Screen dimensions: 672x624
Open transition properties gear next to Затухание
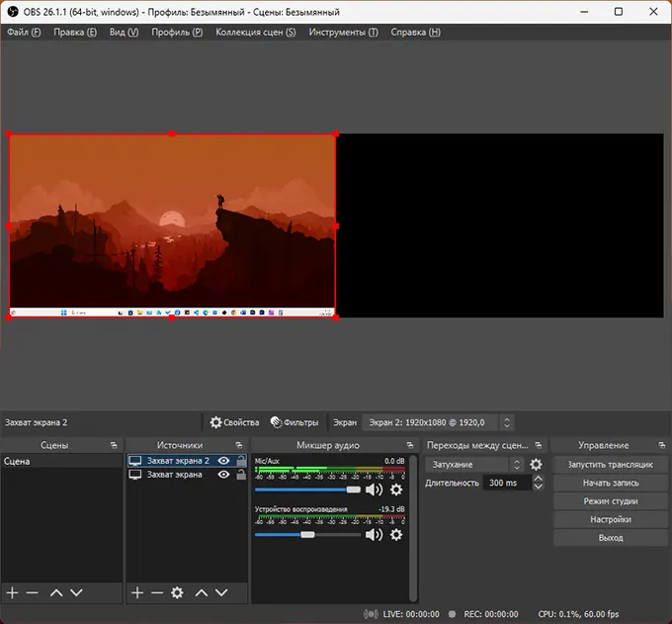tap(536, 465)
